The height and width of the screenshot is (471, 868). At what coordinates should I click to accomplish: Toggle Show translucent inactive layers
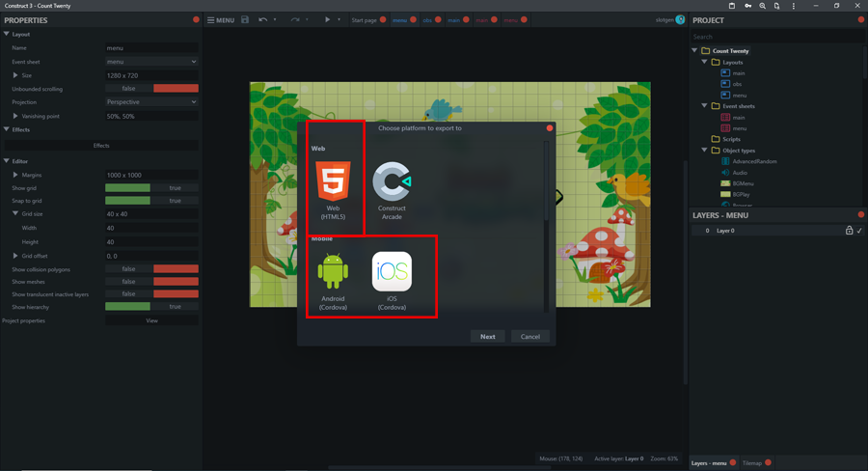tap(151, 293)
